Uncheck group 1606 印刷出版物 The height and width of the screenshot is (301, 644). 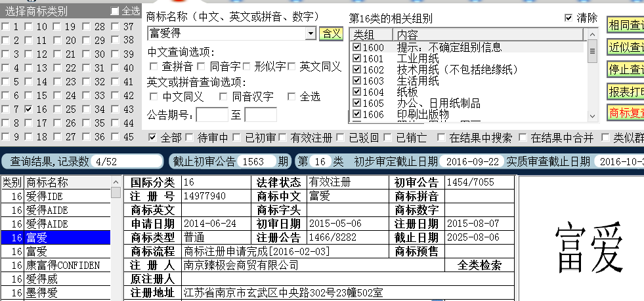pos(357,113)
